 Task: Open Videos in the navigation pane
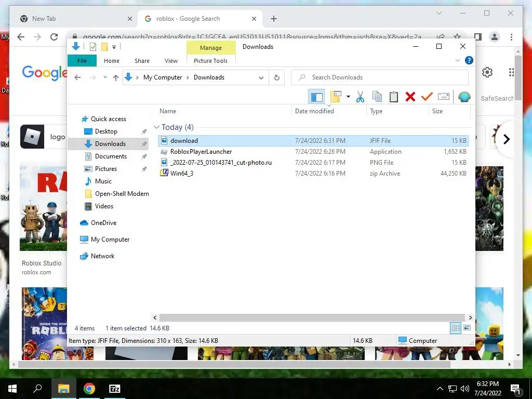pos(104,206)
